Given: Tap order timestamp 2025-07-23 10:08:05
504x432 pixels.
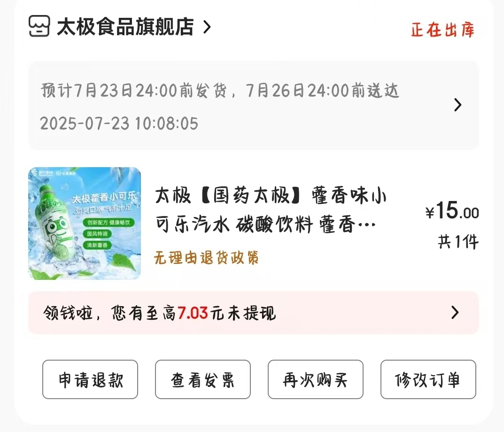Looking at the screenshot, I should point(119,123).
